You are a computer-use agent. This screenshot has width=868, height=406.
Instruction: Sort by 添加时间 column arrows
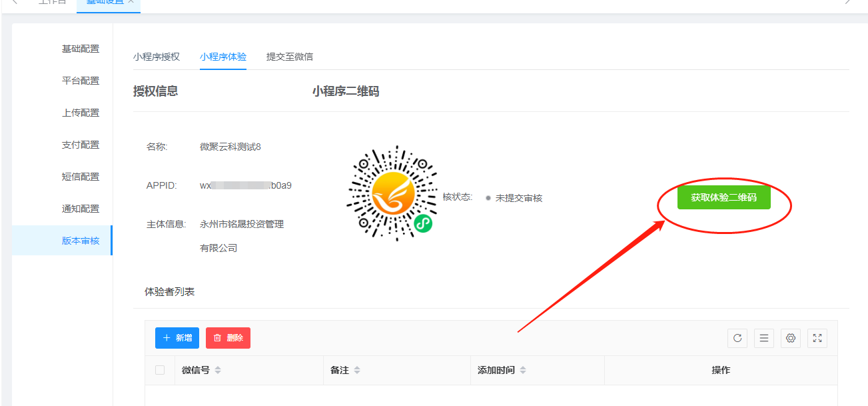pos(523,370)
